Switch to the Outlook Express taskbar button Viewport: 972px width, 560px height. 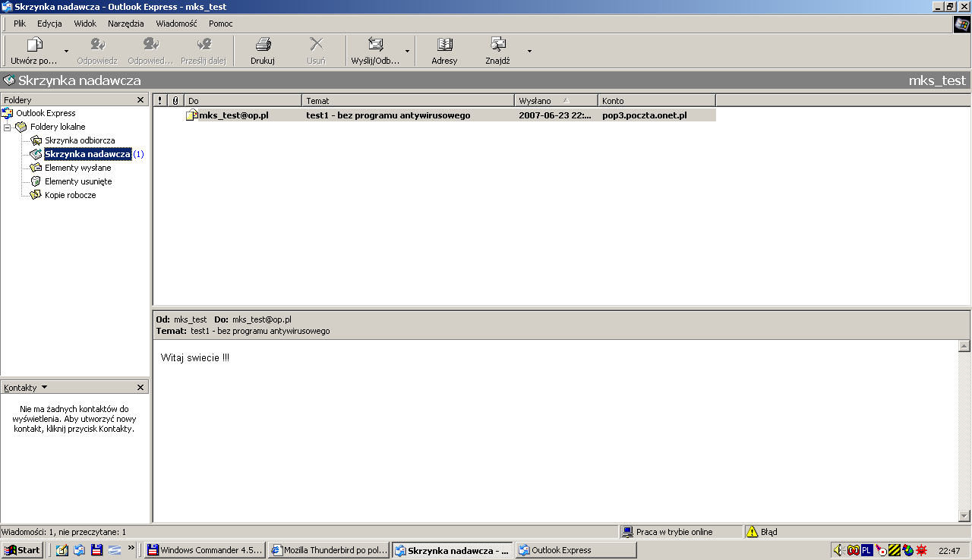pyautogui.click(x=576, y=550)
